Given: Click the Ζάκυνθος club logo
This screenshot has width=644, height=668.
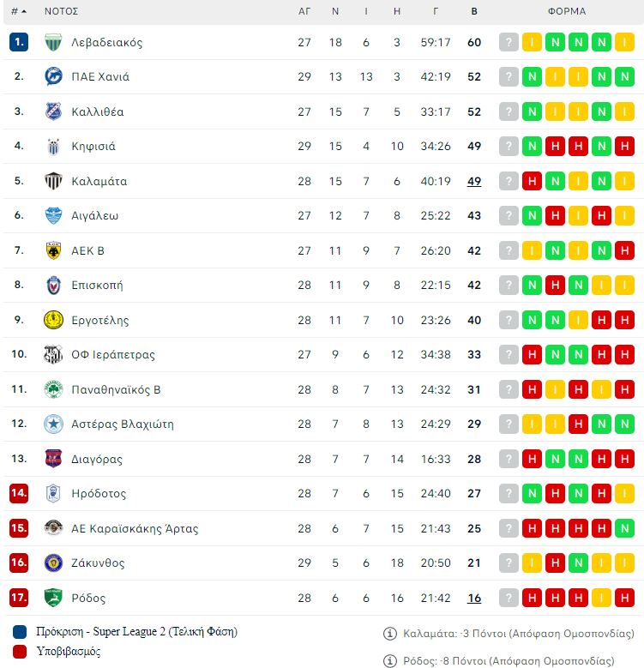Looking at the screenshot, I should [x=53, y=563].
